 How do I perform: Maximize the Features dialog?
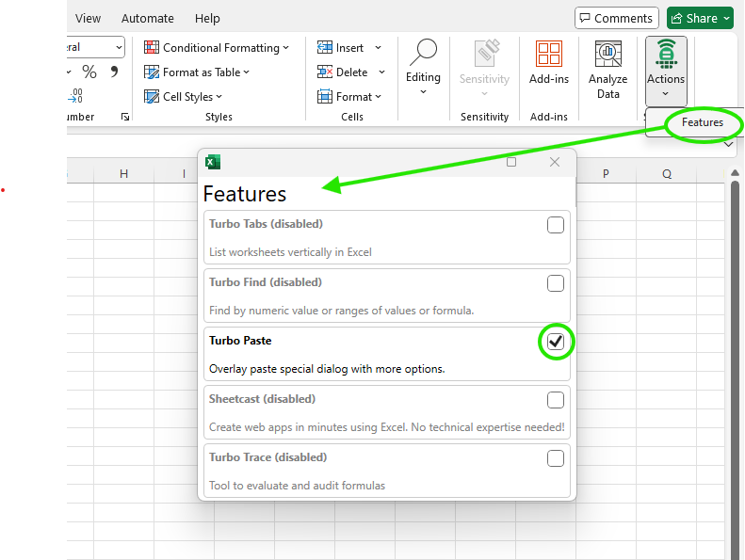point(511,162)
